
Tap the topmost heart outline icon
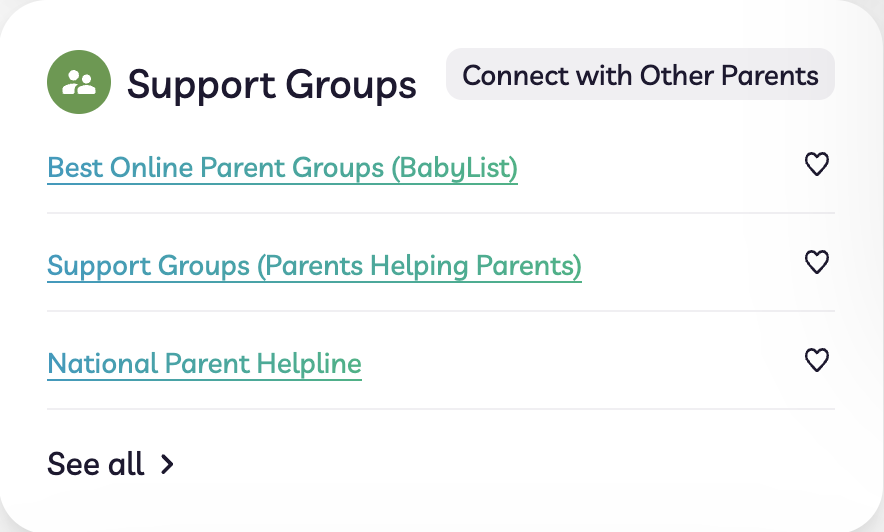816,164
